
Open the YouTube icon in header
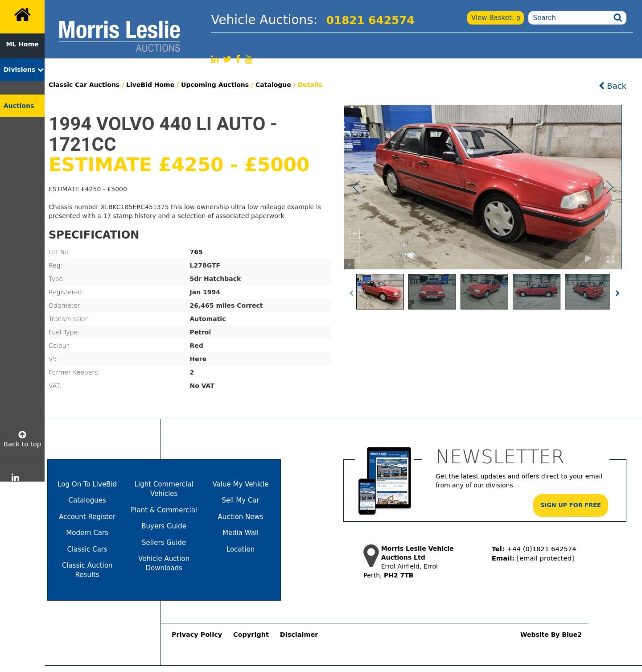249,59
